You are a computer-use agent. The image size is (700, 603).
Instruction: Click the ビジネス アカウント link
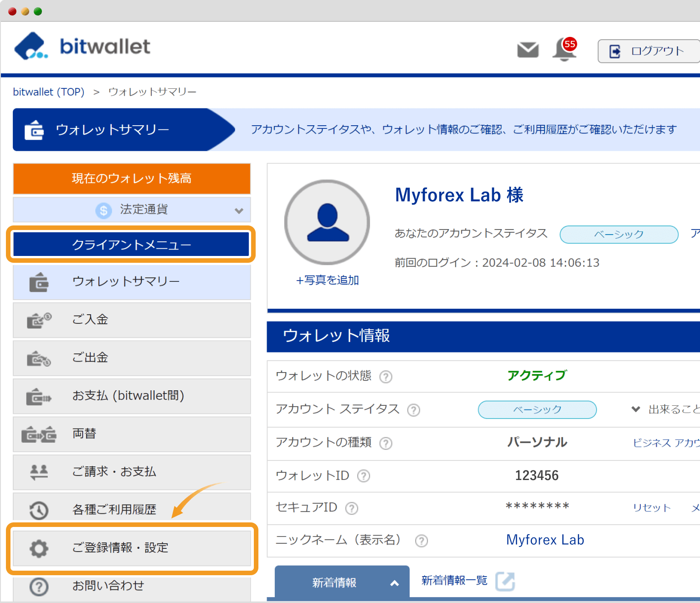[666, 443]
